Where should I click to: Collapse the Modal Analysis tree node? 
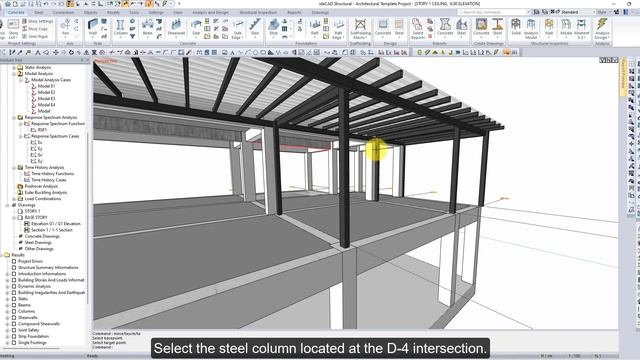click(14, 74)
